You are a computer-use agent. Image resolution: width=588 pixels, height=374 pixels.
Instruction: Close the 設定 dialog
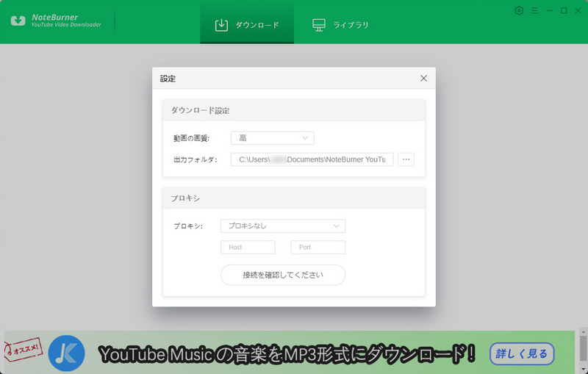click(x=424, y=78)
